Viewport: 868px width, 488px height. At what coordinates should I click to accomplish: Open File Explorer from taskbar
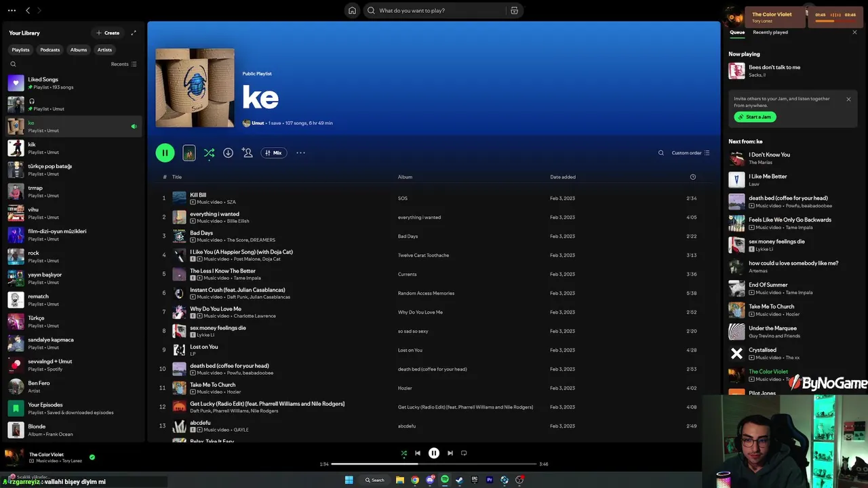point(400,480)
